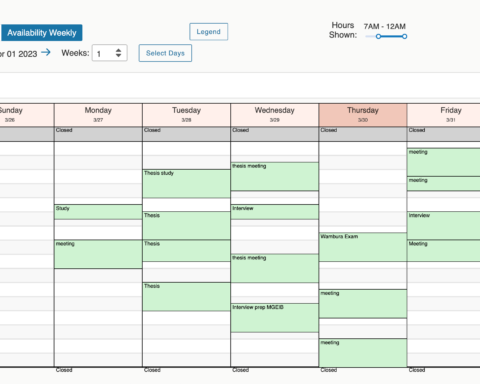The height and width of the screenshot is (384, 480).
Task: Select the Wednesday 3/29 column header
Action: (x=274, y=115)
